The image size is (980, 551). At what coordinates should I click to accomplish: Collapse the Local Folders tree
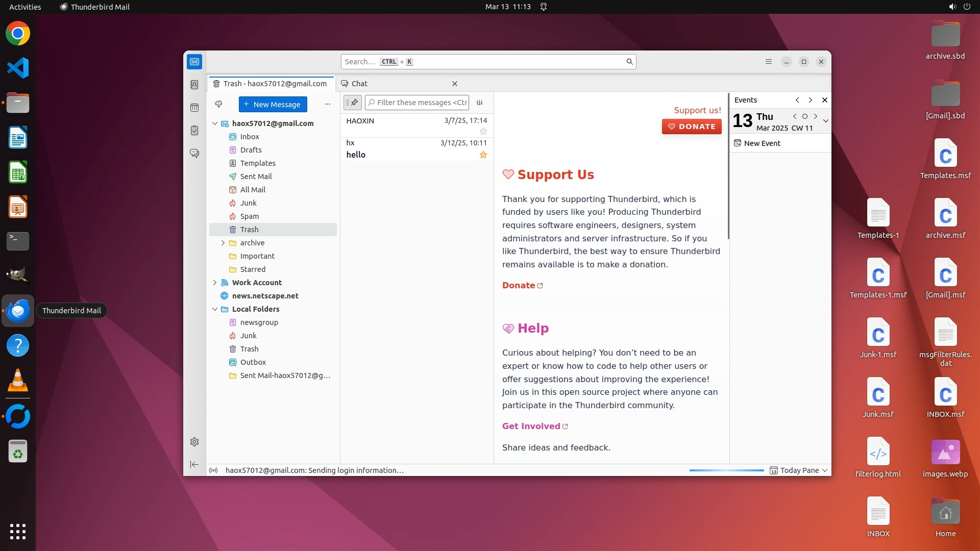point(215,309)
